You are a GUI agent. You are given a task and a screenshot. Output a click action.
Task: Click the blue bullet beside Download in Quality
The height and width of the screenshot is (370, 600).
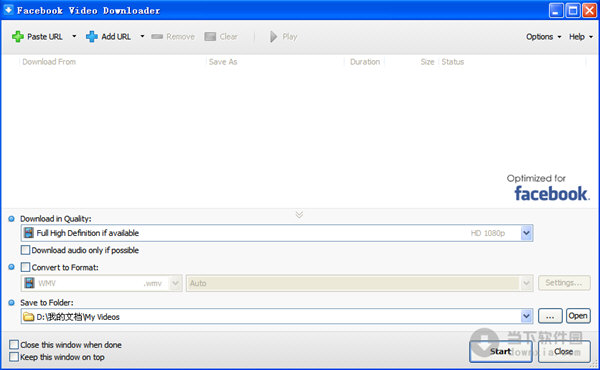(11, 219)
